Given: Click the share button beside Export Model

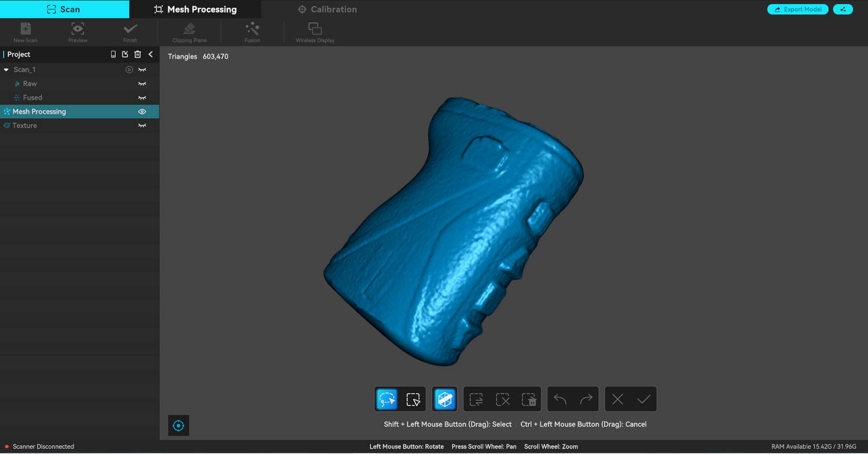Looking at the screenshot, I should pos(843,9).
